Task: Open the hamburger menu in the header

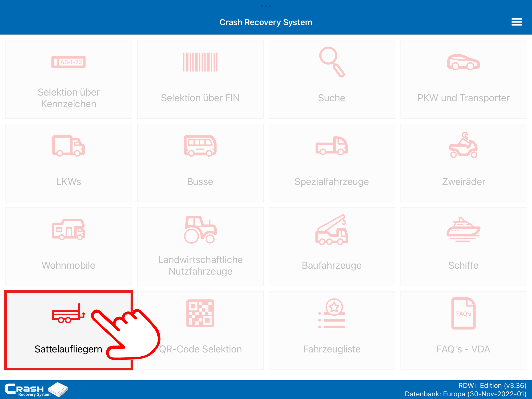Action: click(x=516, y=22)
